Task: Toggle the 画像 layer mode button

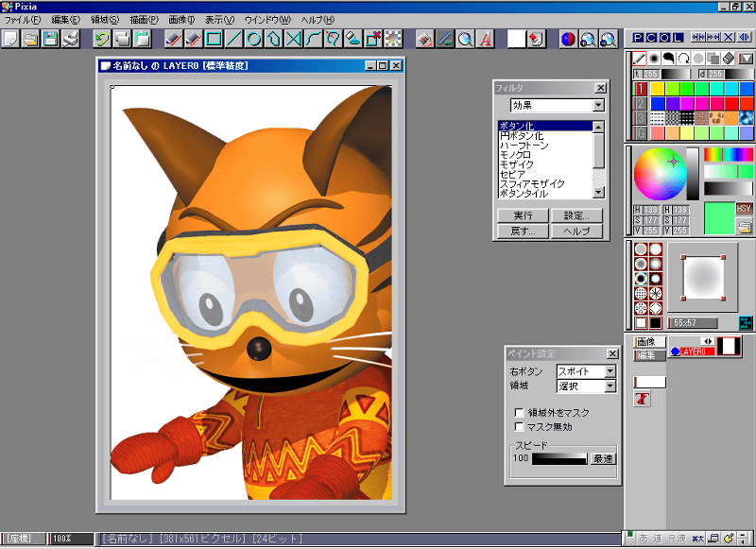Action: [649, 342]
